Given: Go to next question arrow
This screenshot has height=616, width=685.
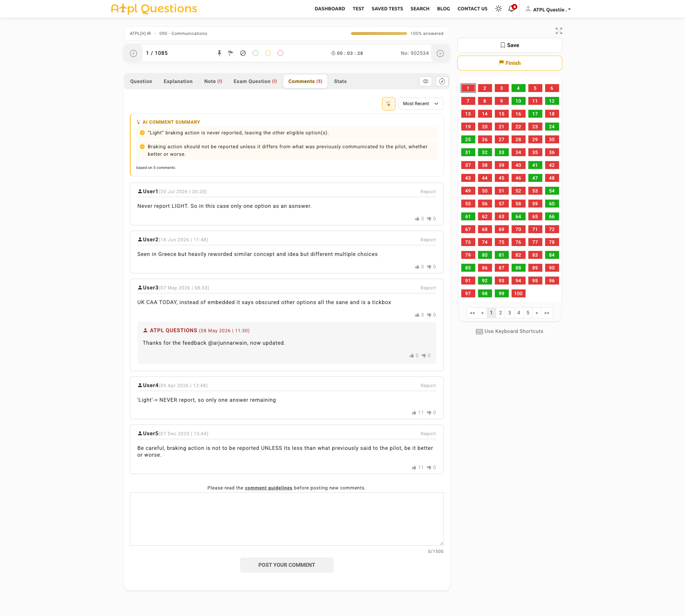Looking at the screenshot, I should pyautogui.click(x=440, y=53).
